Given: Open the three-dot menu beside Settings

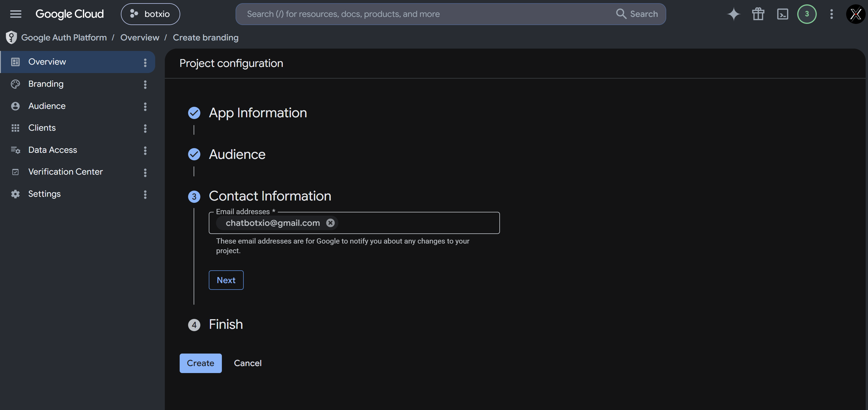Looking at the screenshot, I should pyautogui.click(x=145, y=194).
